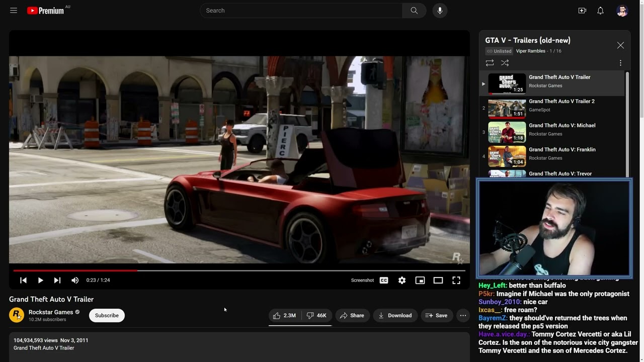Play Grand Theft Auto V Trailer 2
Screen dimensions: 644x362
[x=552, y=108]
